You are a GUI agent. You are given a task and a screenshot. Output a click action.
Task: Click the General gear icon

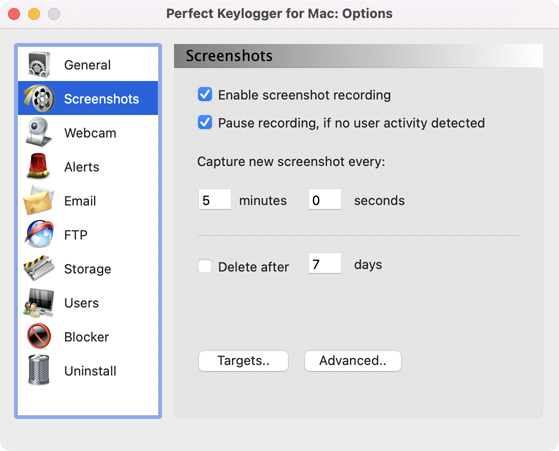point(39,65)
